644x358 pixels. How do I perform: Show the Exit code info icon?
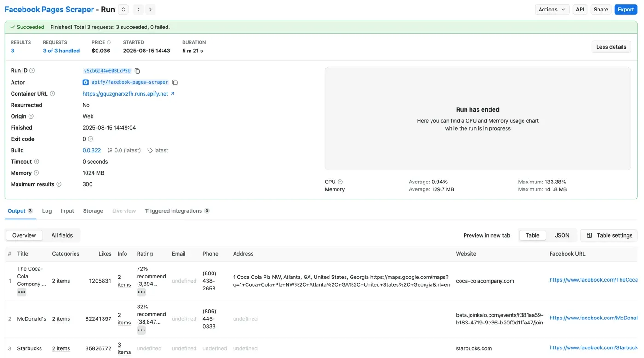(x=91, y=139)
